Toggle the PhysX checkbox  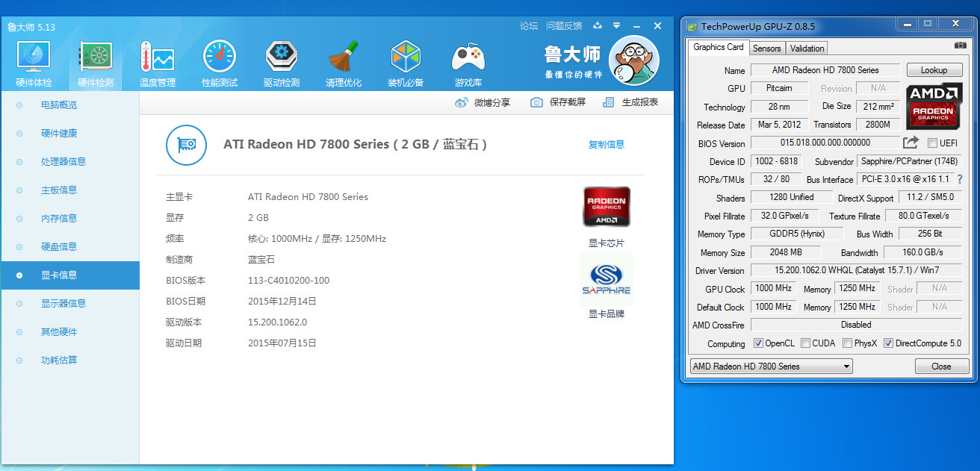pyautogui.click(x=847, y=343)
